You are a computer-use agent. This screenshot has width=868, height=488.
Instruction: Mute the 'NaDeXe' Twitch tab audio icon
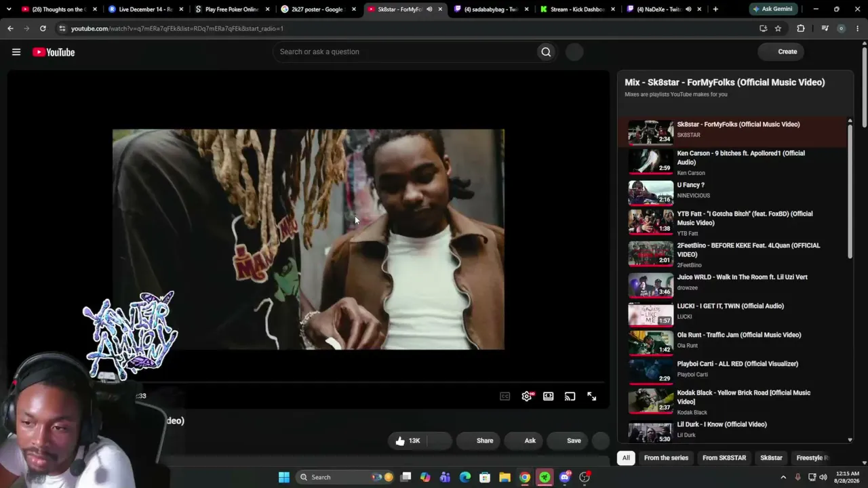pos(688,9)
